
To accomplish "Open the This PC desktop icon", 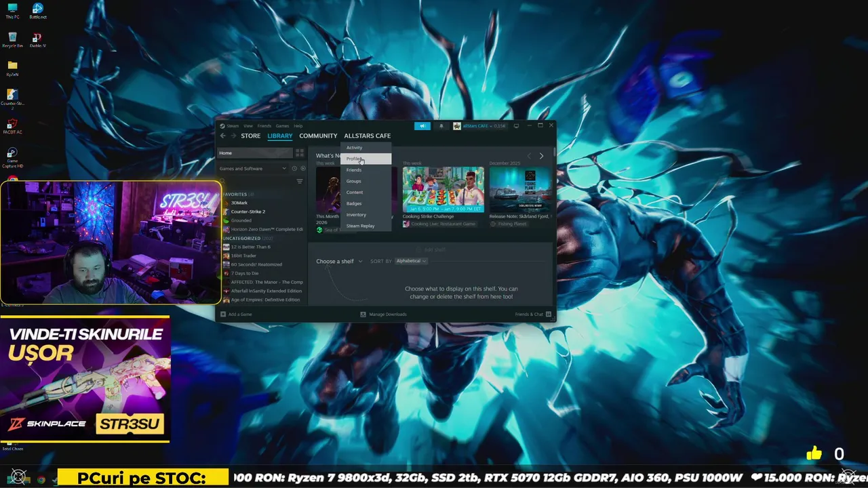I will [x=12, y=12].
